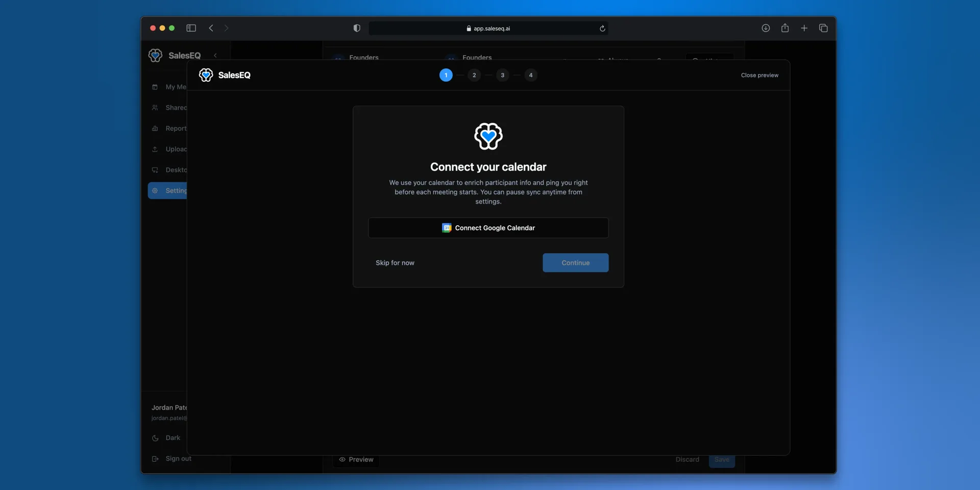Click Connect your calendar heading
Viewport: 980px width, 490px height.
(488, 167)
